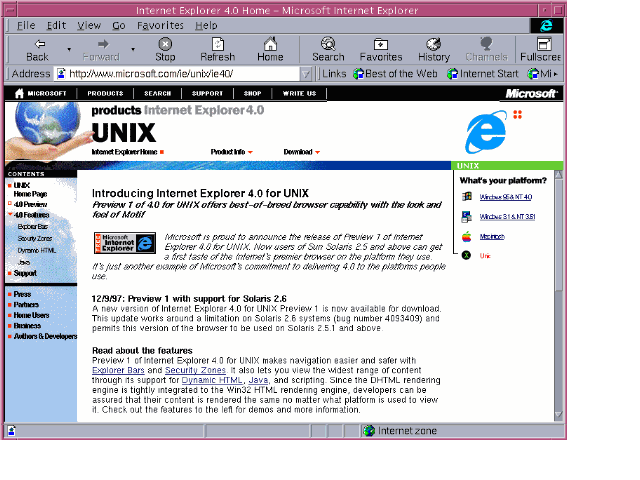
Task: Click Windows 95 & NT 4.0 link
Action: pyautogui.click(x=506, y=197)
